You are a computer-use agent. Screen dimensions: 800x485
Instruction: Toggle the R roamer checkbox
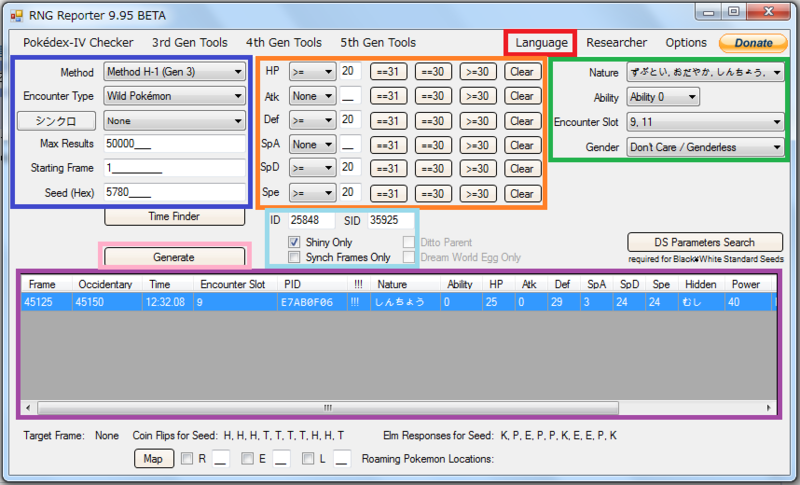point(187,458)
